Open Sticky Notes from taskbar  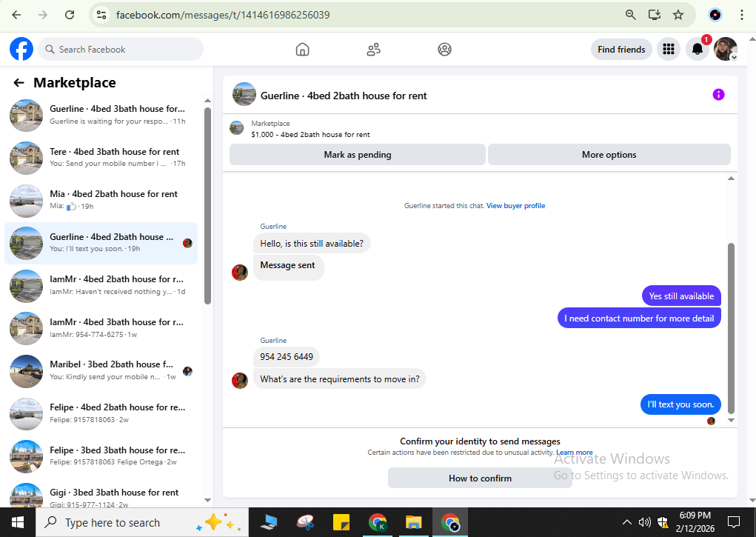[341, 522]
